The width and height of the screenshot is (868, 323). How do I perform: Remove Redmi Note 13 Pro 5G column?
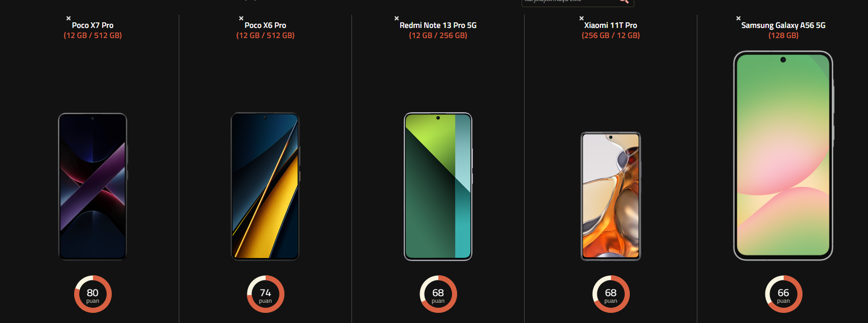[x=397, y=18]
